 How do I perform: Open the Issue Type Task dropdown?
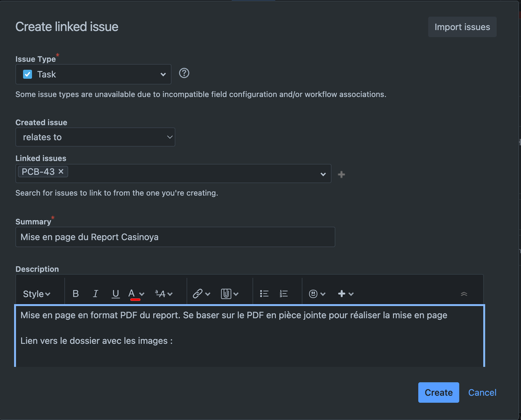(93, 75)
